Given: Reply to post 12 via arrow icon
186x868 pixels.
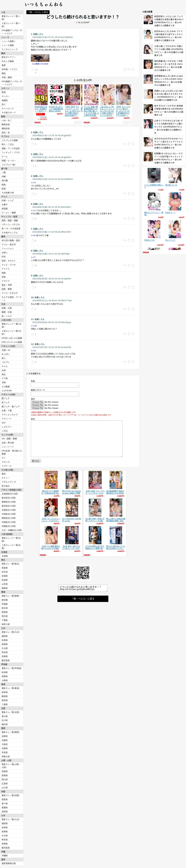Looking at the screenshot, I should pos(124,362).
